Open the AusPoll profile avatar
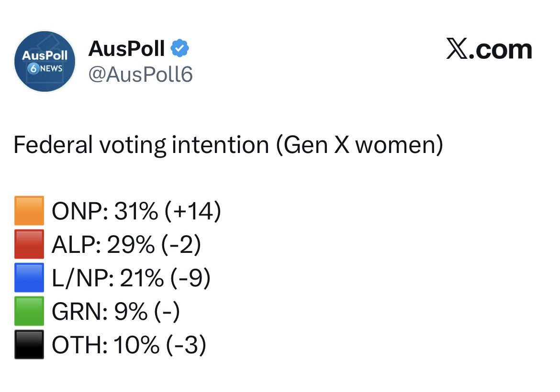The image size is (560, 392). (45, 61)
